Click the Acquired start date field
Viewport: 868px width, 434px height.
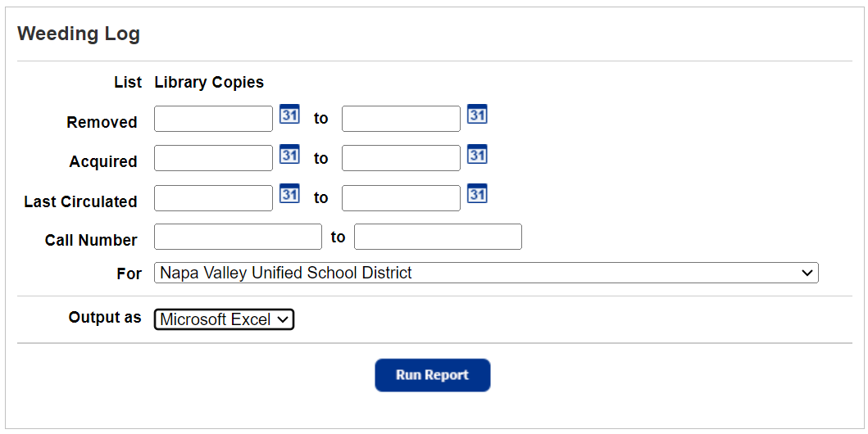coord(213,158)
